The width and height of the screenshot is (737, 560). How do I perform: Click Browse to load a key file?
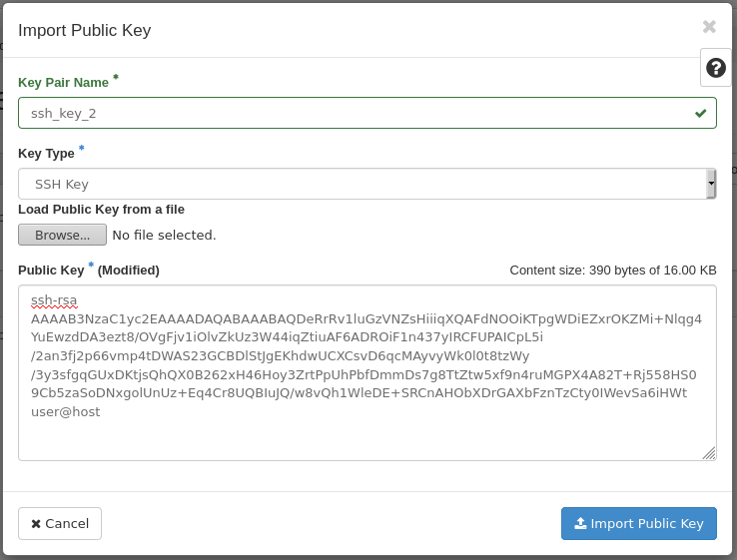pos(62,235)
